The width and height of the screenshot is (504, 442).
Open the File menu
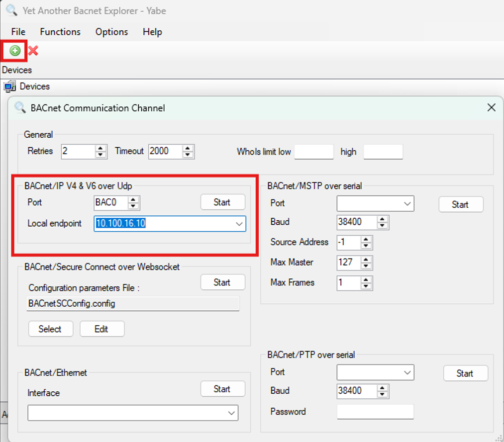tap(18, 32)
